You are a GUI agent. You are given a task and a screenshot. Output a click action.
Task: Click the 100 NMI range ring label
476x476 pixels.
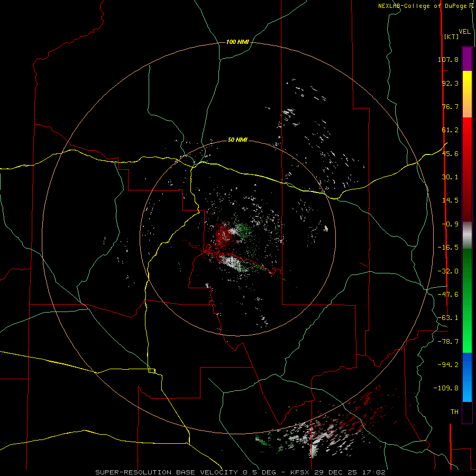pyautogui.click(x=237, y=42)
